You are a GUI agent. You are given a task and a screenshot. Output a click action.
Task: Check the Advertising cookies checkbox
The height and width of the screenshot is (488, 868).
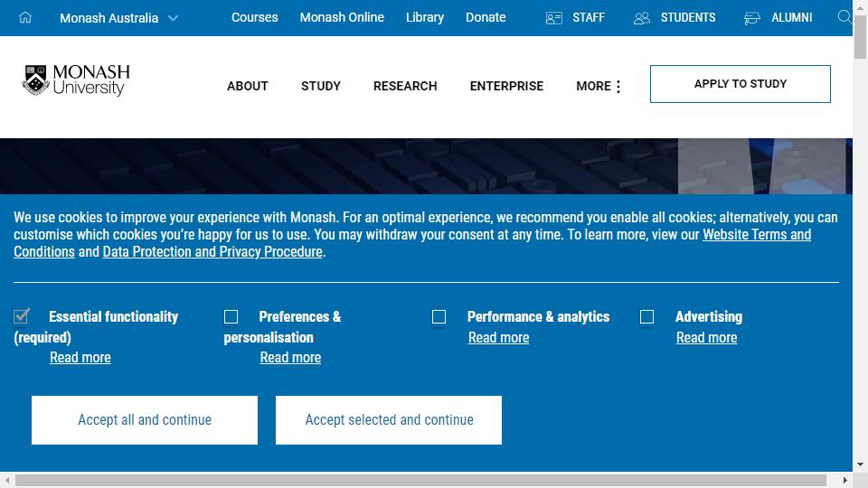[646, 316]
